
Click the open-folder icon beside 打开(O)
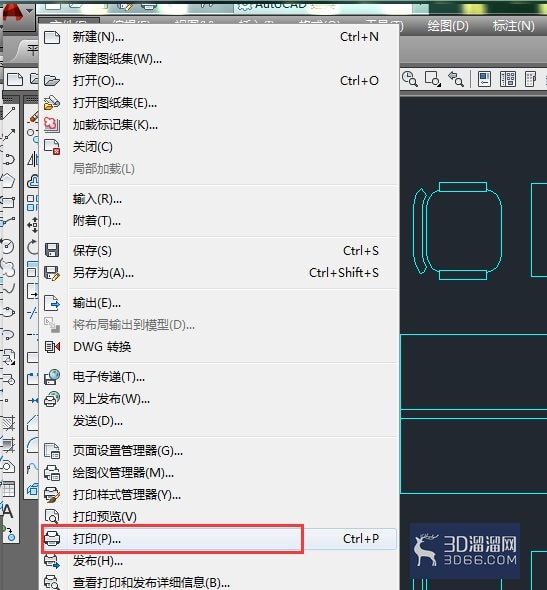coord(52,81)
